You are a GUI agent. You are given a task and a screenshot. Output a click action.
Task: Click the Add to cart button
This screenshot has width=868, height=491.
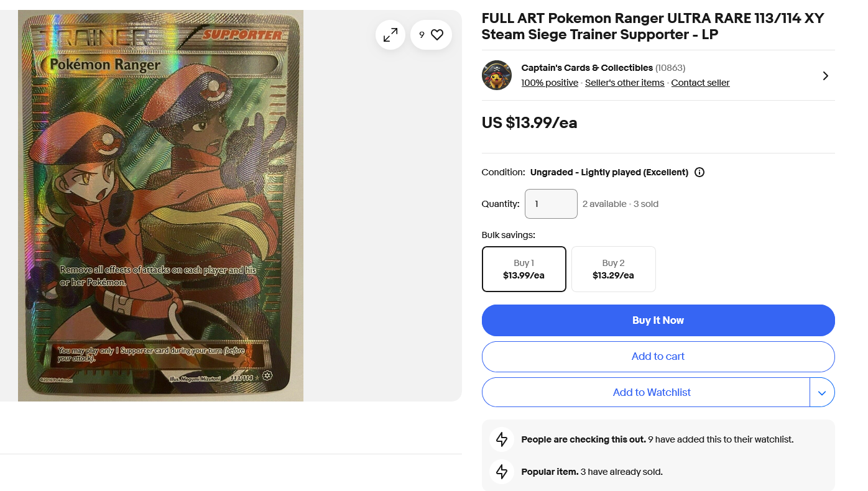658,357
